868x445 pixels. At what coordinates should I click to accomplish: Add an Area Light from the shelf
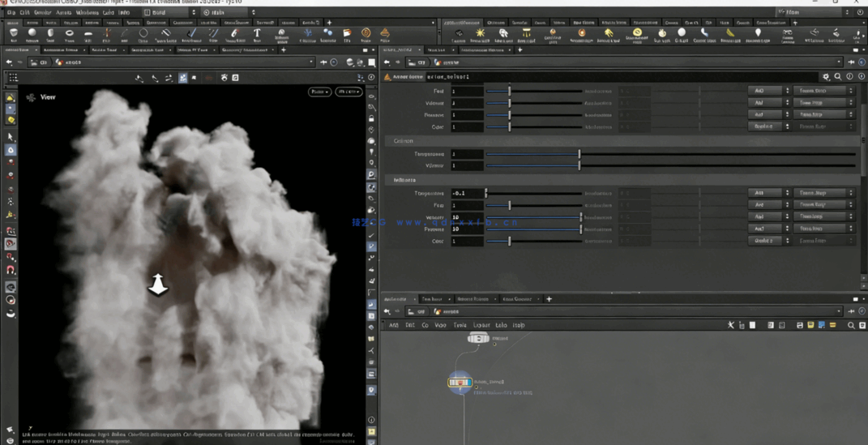pos(526,36)
